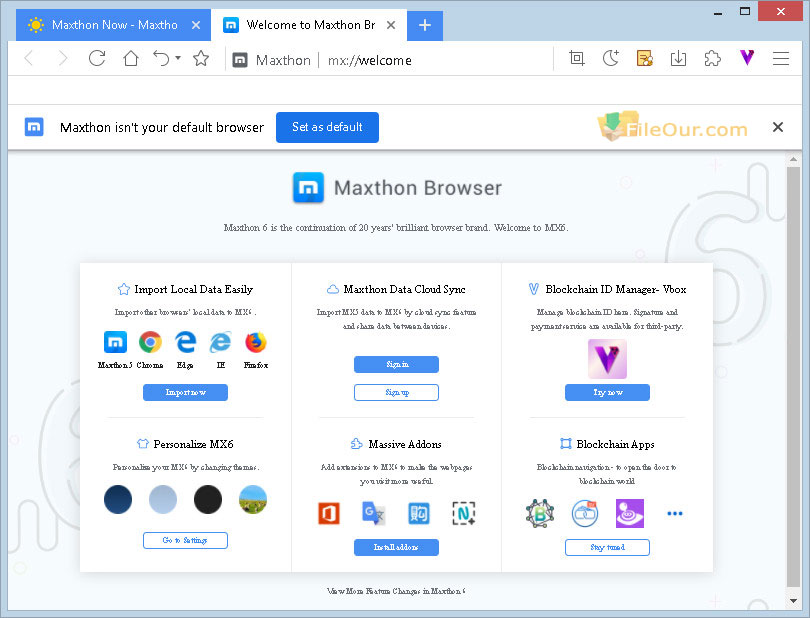Bookmark this page with the star icon
The width and height of the screenshot is (810, 618).
pyautogui.click(x=201, y=58)
